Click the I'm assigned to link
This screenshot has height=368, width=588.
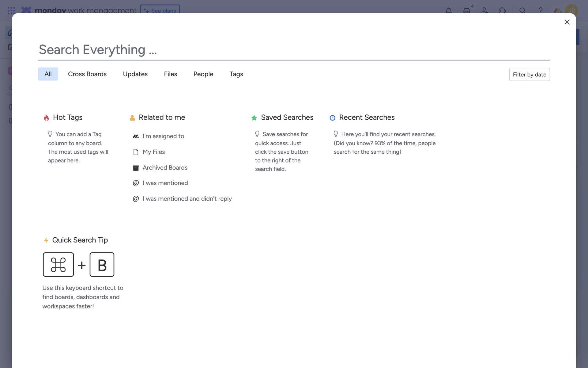pos(163,136)
